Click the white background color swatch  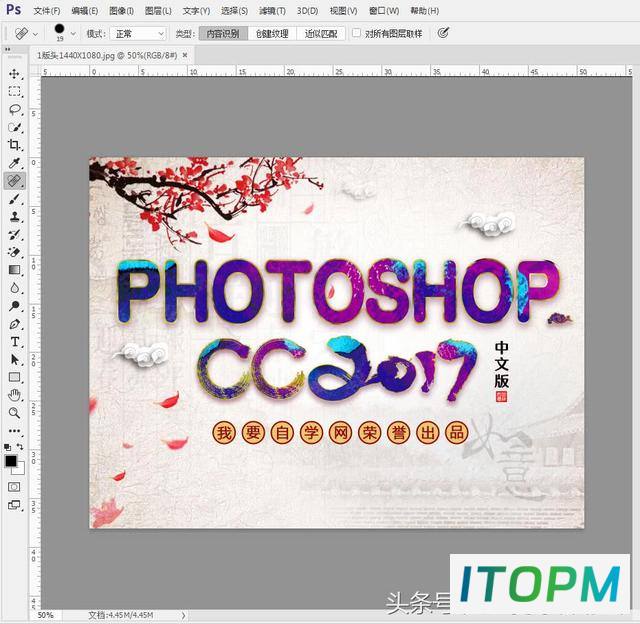pos(20,470)
